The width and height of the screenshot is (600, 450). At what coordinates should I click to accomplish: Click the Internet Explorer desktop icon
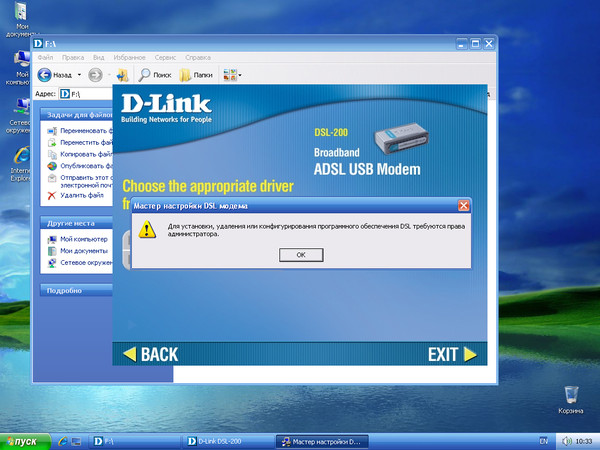click(x=21, y=164)
